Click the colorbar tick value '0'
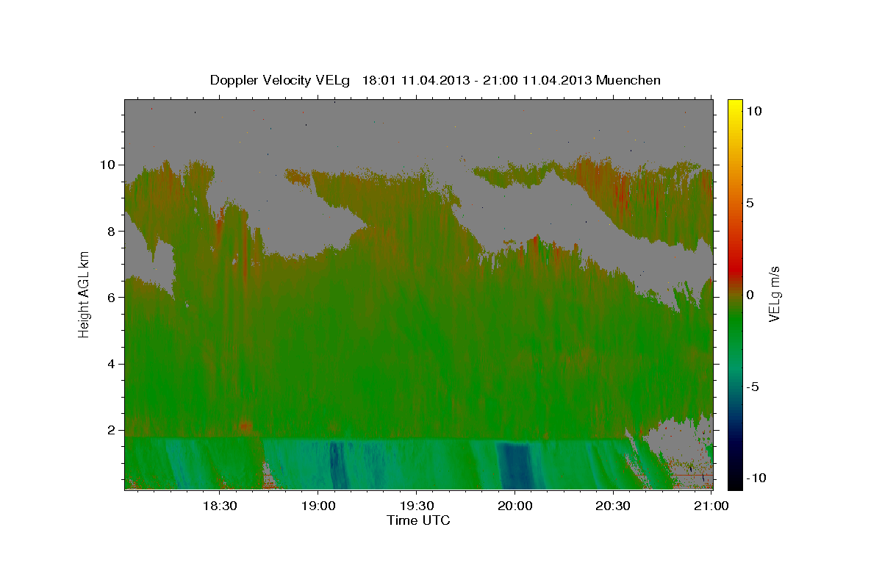The image size is (882, 588). pyautogui.click(x=750, y=295)
